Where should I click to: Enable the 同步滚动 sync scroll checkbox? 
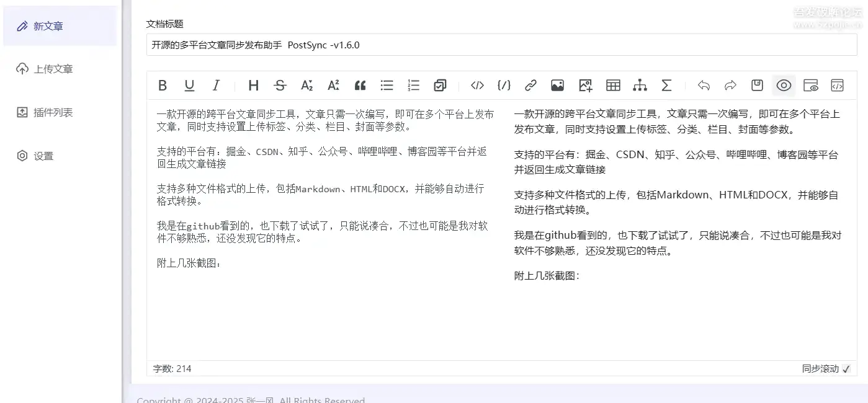(x=847, y=368)
